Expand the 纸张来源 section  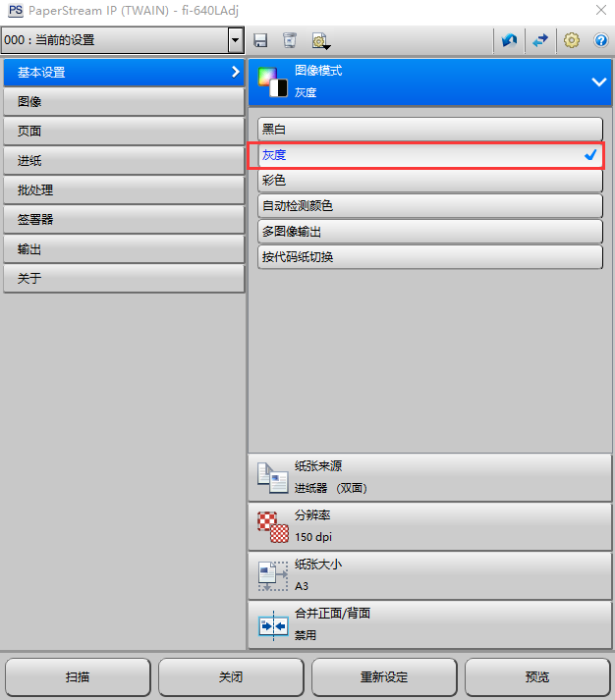coord(429,477)
